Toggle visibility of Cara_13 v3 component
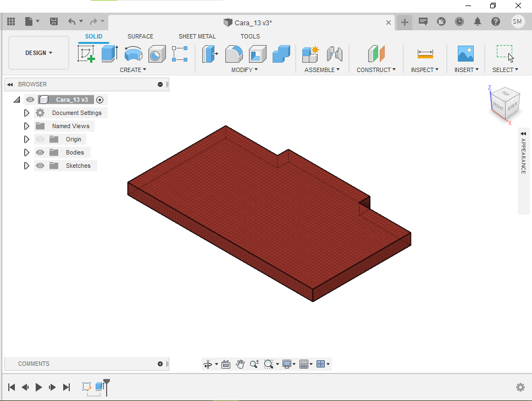This screenshot has height=401, width=532. (x=30, y=100)
